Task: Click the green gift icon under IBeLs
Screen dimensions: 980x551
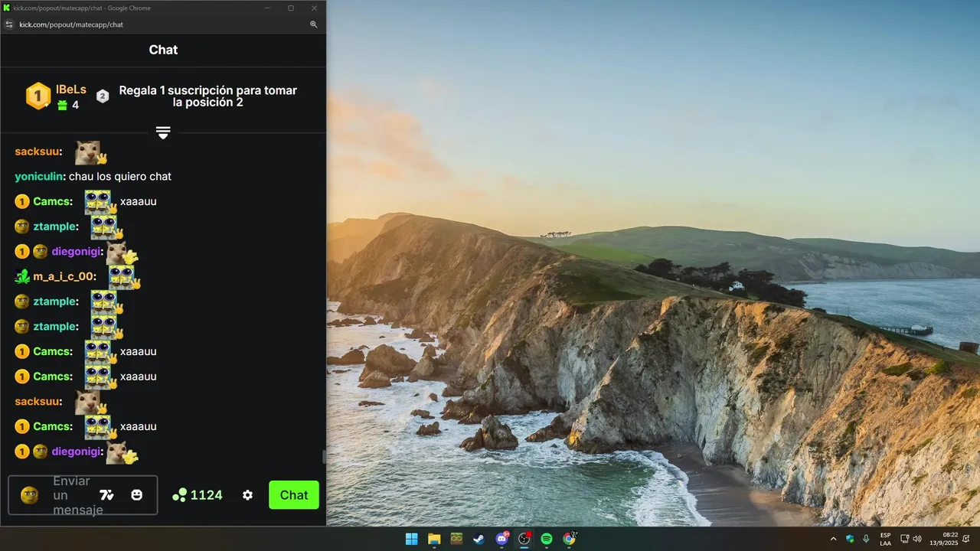Action: 63,105
